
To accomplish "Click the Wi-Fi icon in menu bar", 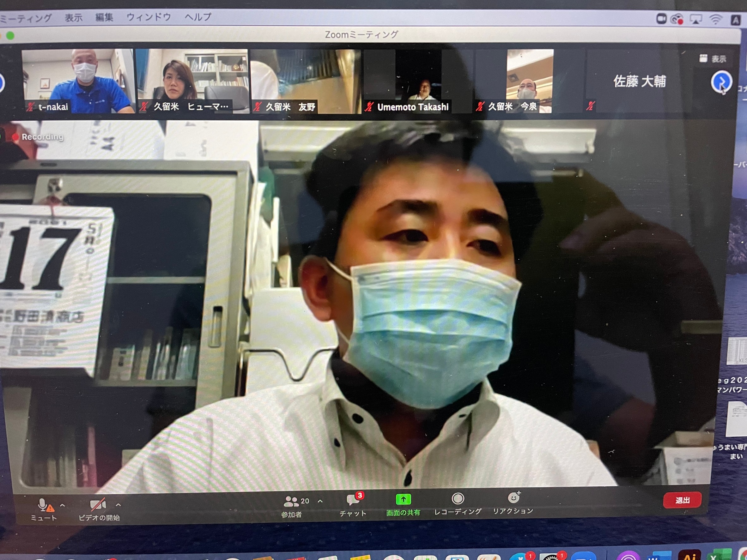I will (715, 19).
